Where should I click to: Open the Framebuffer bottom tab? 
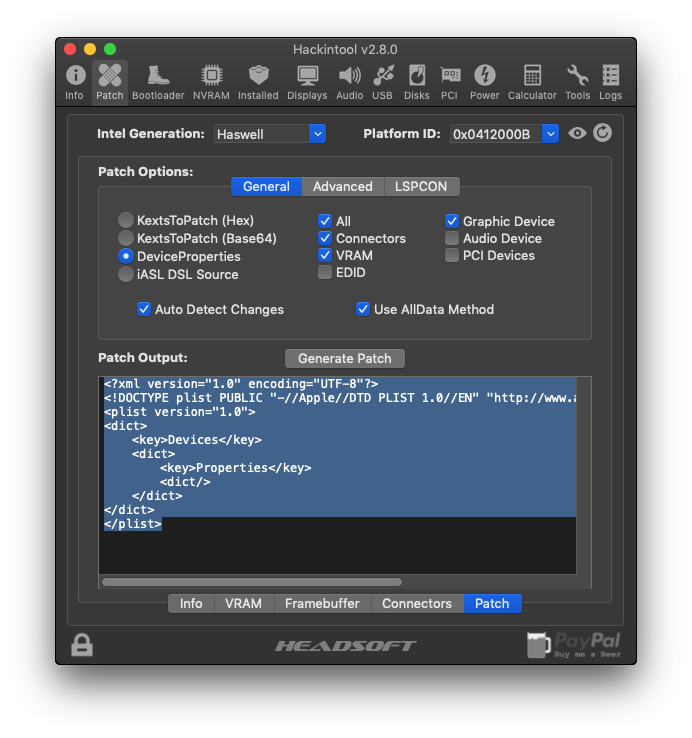pos(322,603)
